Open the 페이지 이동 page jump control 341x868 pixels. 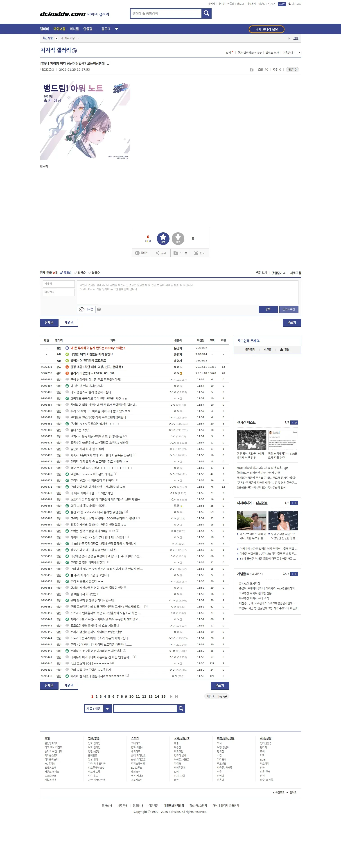(x=217, y=696)
